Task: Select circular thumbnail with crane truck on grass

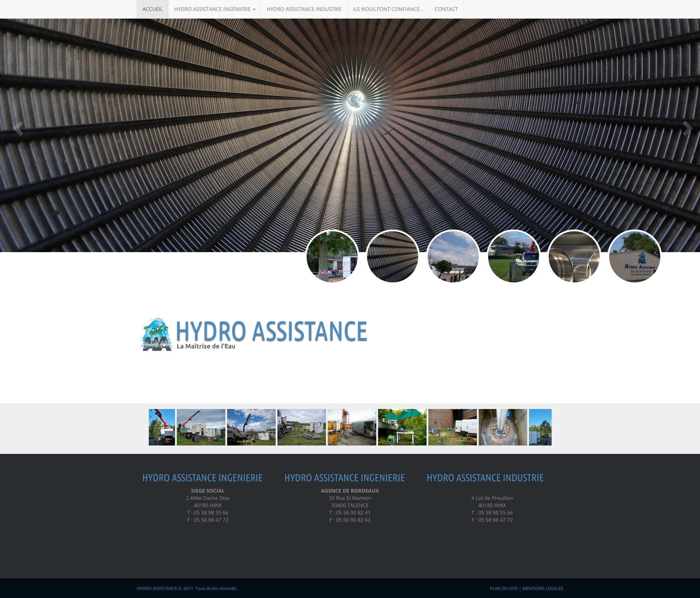Action: click(x=514, y=256)
